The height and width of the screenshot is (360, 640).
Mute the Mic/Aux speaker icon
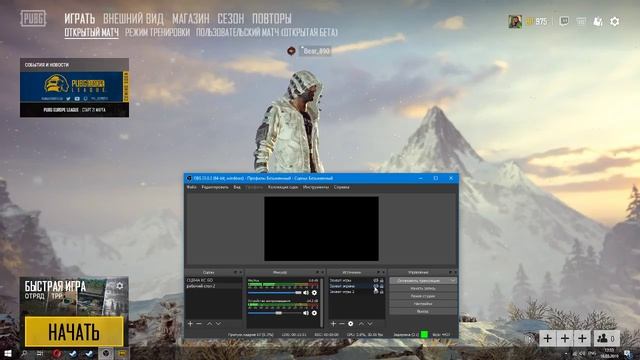pyautogui.click(x=306, y=293)
